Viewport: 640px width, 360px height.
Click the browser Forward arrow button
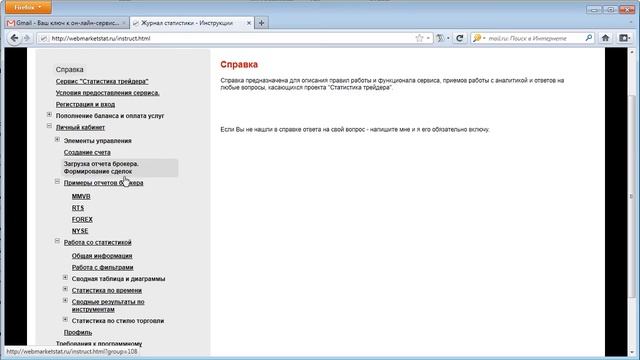coord(27,38)
